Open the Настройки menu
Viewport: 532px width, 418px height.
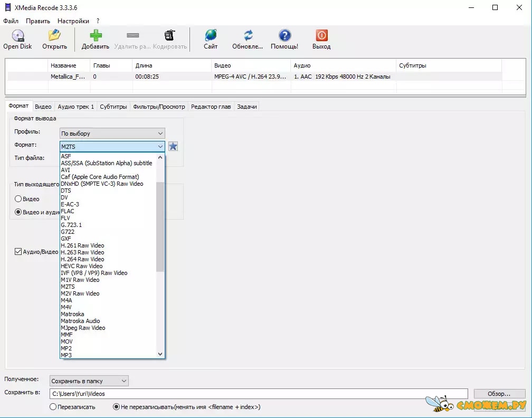73,21
